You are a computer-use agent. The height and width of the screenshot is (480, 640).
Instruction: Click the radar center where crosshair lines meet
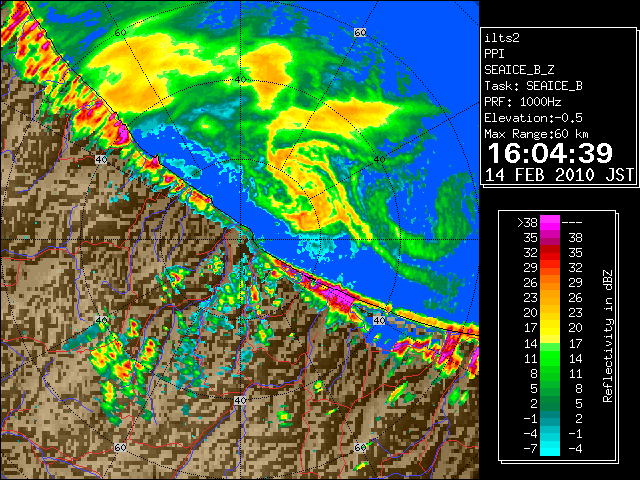240,240
